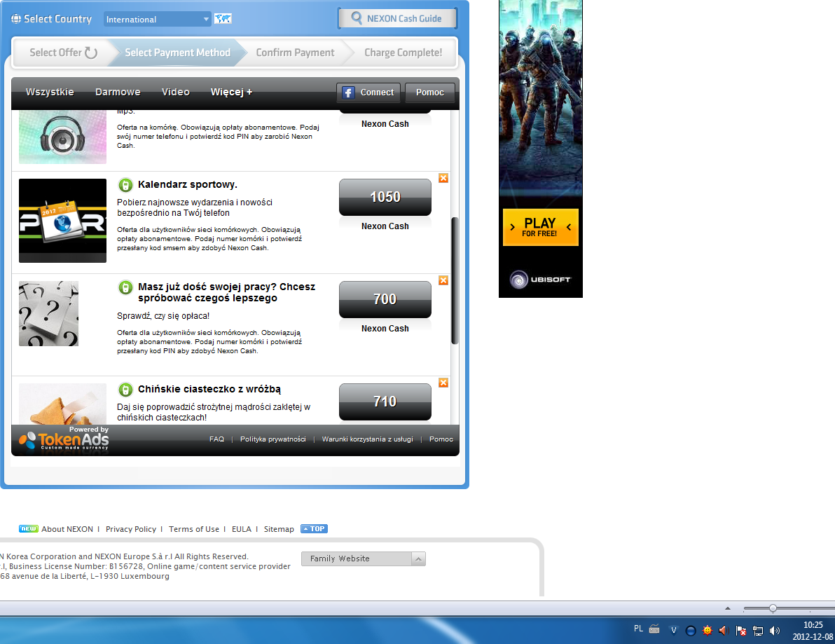The width and height of the screenshot is (835, 644).
Task: Click the NEW badge beside About NEXON
Action: tap(28, 528)
